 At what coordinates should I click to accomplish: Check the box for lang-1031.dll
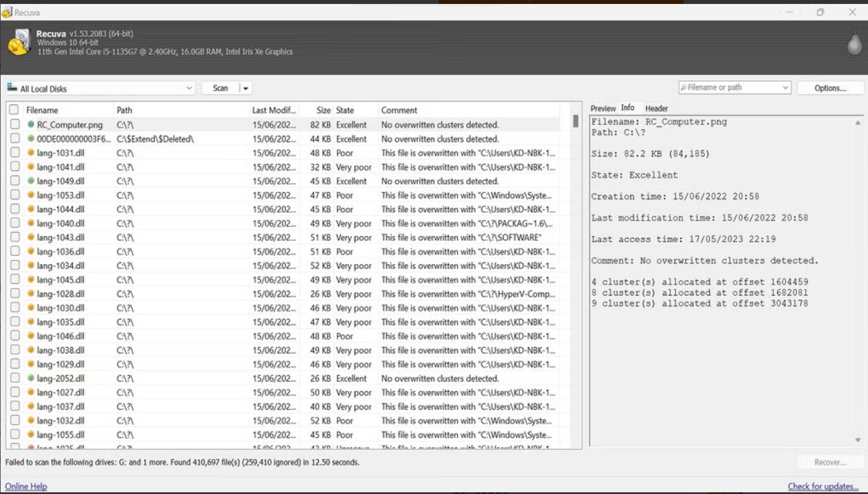(x=15, y=153)
